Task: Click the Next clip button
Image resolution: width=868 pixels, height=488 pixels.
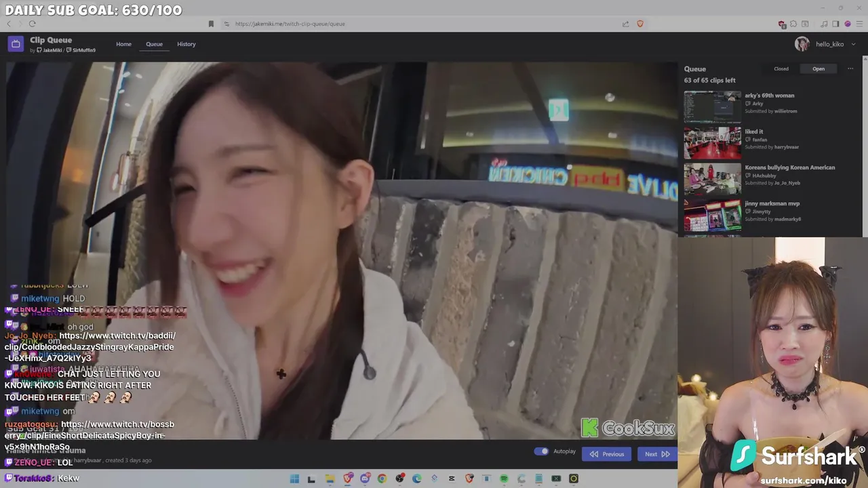Action: point(657,454)
